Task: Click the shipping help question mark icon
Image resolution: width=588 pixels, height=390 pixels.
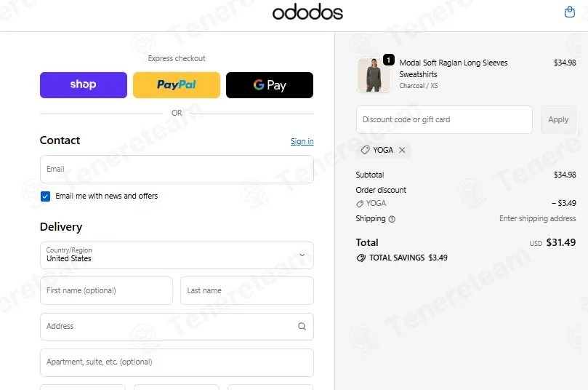Action: pos(392,219)
